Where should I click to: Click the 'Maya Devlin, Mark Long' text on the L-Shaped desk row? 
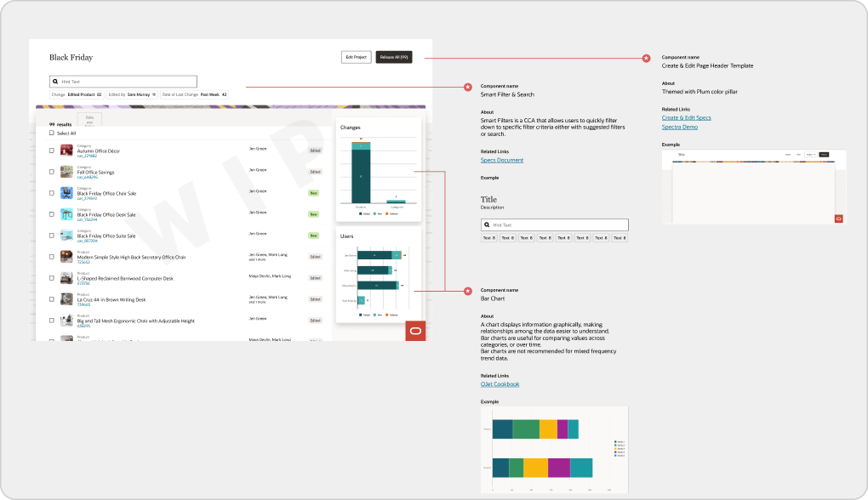[x=270, y=276]
